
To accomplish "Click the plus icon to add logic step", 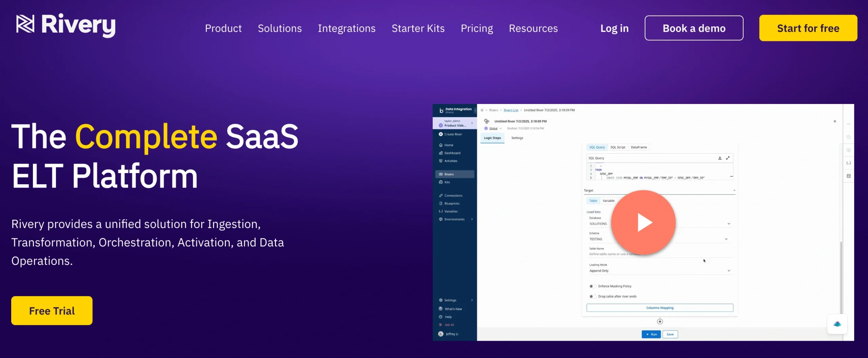I will coord(660,321).
